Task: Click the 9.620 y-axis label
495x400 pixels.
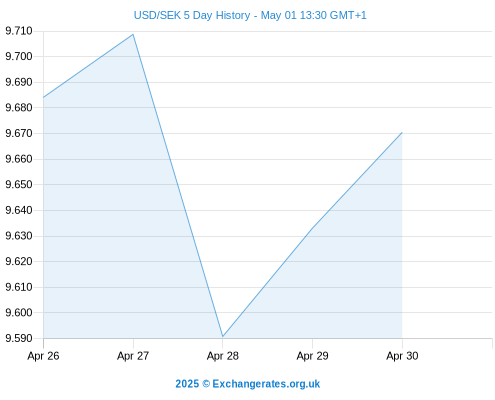Action: tap(19, 261)
